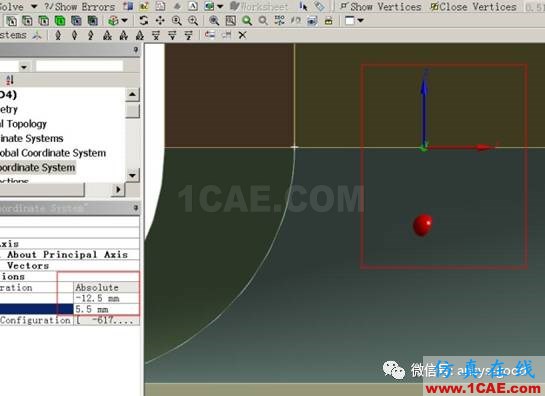
Task: Select the Edge selection filter
Action: tap(27, 21)
